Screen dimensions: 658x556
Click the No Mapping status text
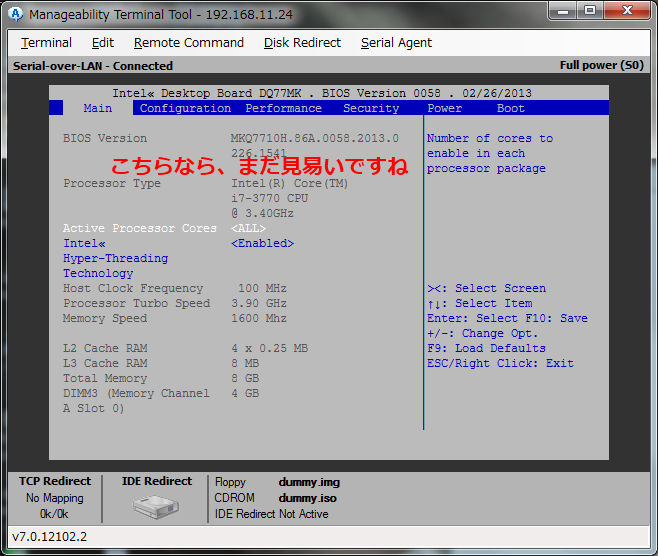click(x=55, y=498)
